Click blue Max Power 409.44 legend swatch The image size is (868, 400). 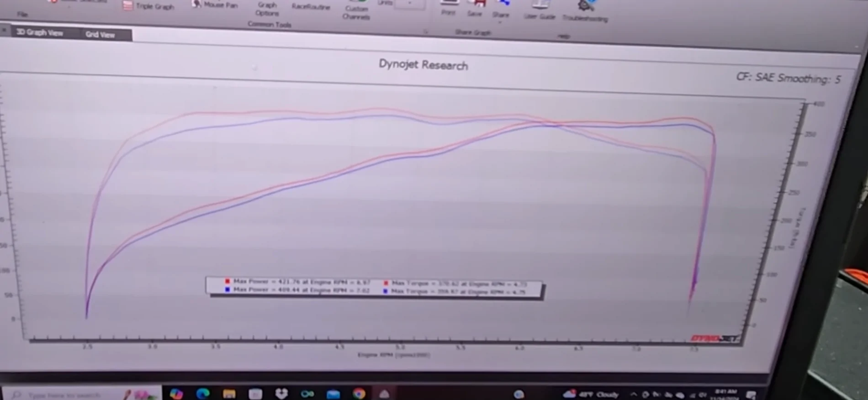(x=227, y=289)
